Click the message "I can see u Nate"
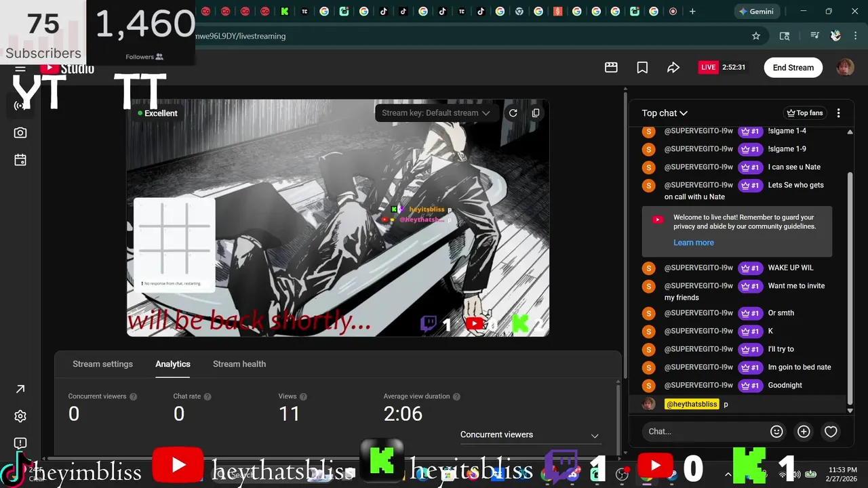868x488 pixels. pyautogui.click(x=794, y=167)
